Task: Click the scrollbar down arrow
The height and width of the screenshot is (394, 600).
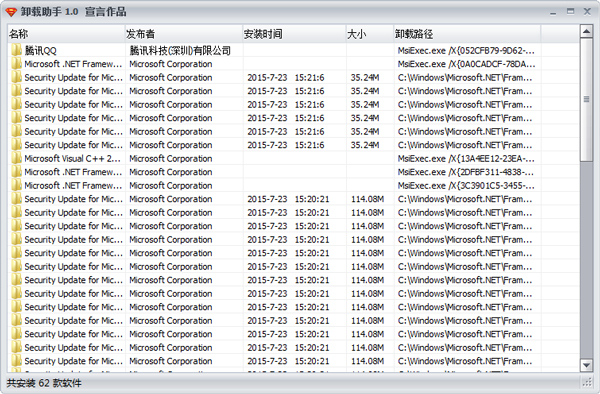Action: (586, 365)
